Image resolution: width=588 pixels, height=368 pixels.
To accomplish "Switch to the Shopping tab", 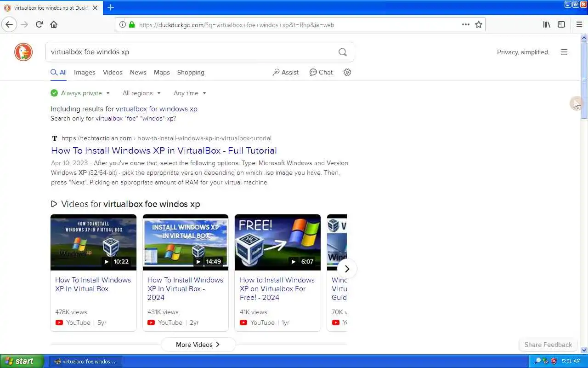I will click(x=191, y=72).
